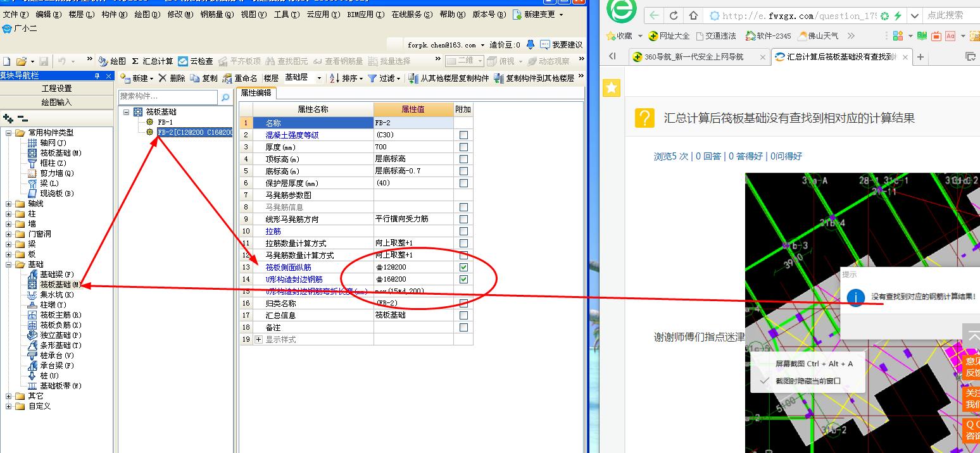980x453 pixels.
Task: Open 新建 dropdown arrow
Action: [x=151, y=78]
